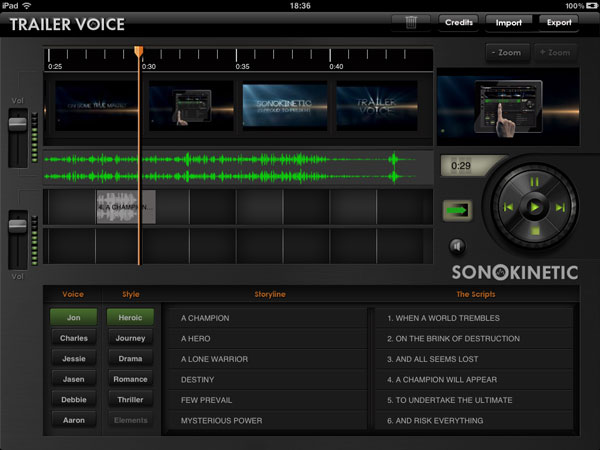Zoom in with the + Zoom button
This screenshot has height=450, width=600.
tap(554, 52)
